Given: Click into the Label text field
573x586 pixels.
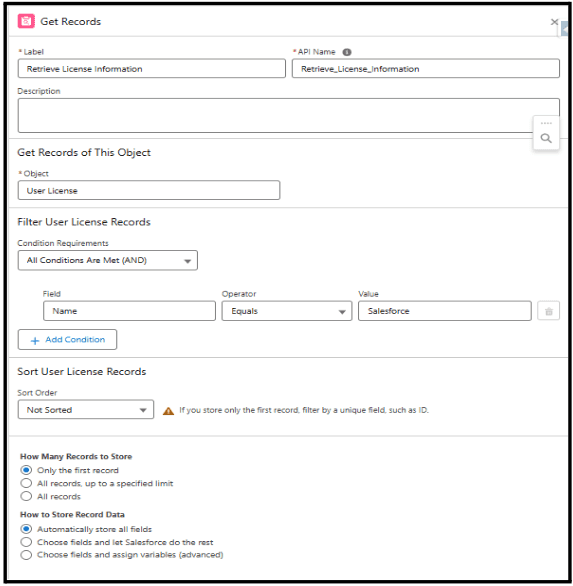Looking at the screenshot, I should coord(152,68).
